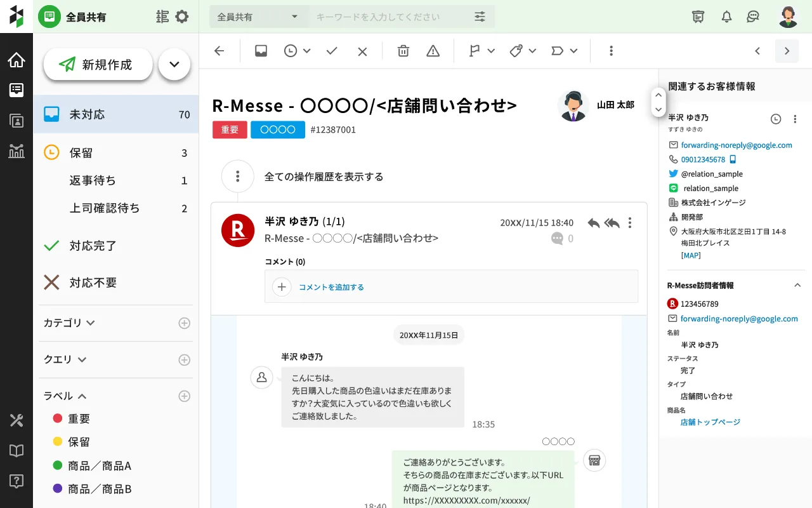Select red 重要 label
Screen dimensions: 812x508
72,418
